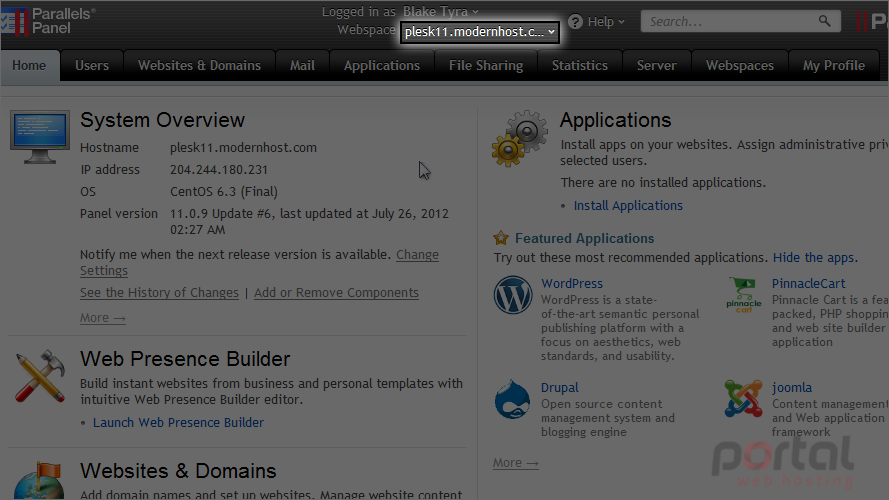Click the Applications gears icon
Viewport: 889px width, 500px height.
point(520,138)
